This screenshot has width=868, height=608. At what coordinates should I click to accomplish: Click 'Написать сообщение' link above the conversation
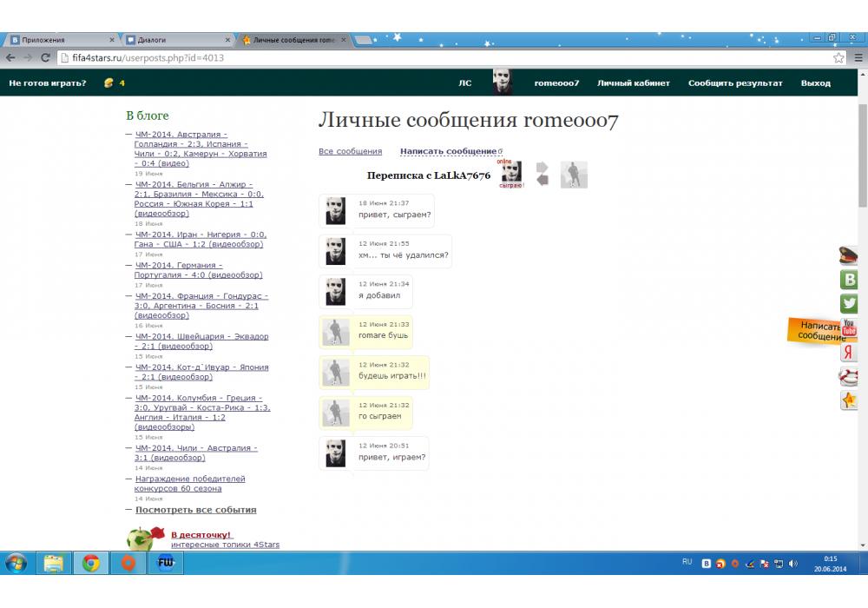point(448,151)
